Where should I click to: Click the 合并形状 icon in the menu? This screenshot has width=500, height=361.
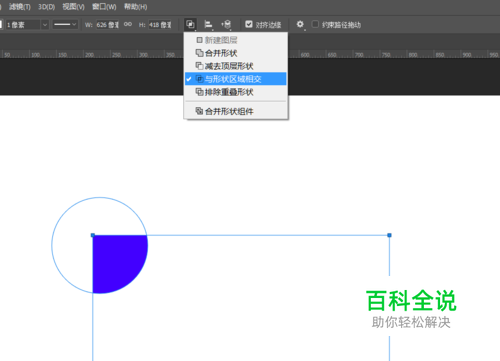pos(199,53)
